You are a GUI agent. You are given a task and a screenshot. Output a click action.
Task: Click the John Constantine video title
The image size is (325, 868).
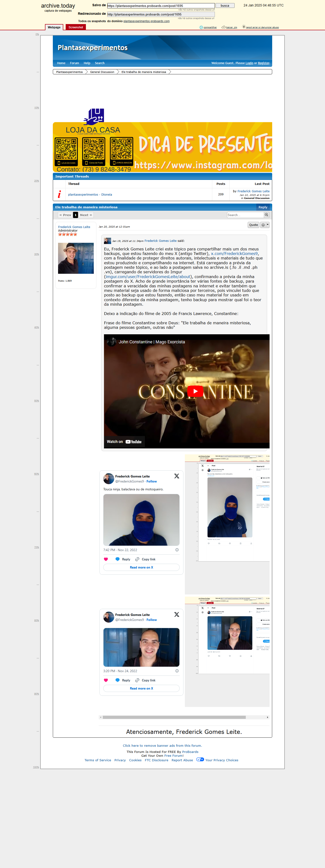point(152,342)
